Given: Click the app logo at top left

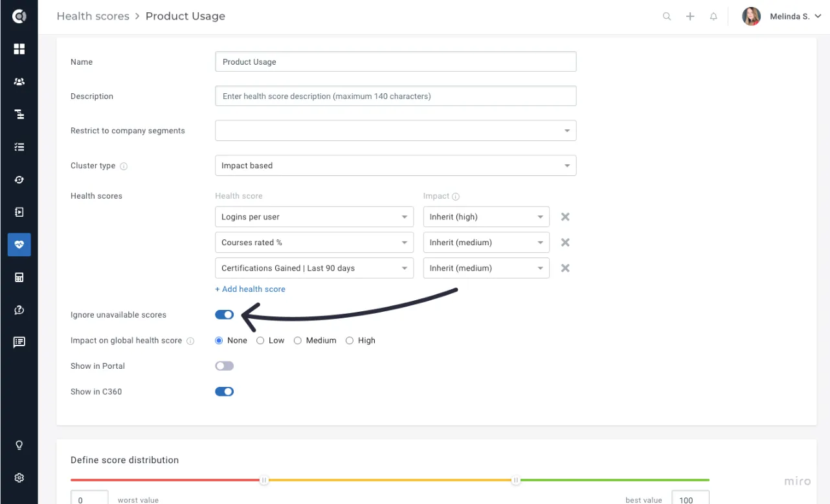Looking at the screenshot, I should pos(19,16).
